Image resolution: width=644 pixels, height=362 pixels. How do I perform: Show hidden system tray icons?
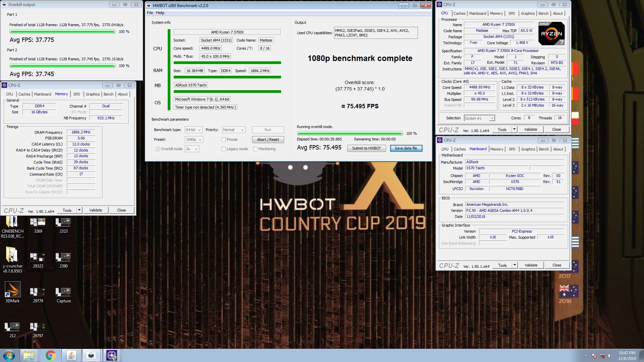tap(586, 356)
